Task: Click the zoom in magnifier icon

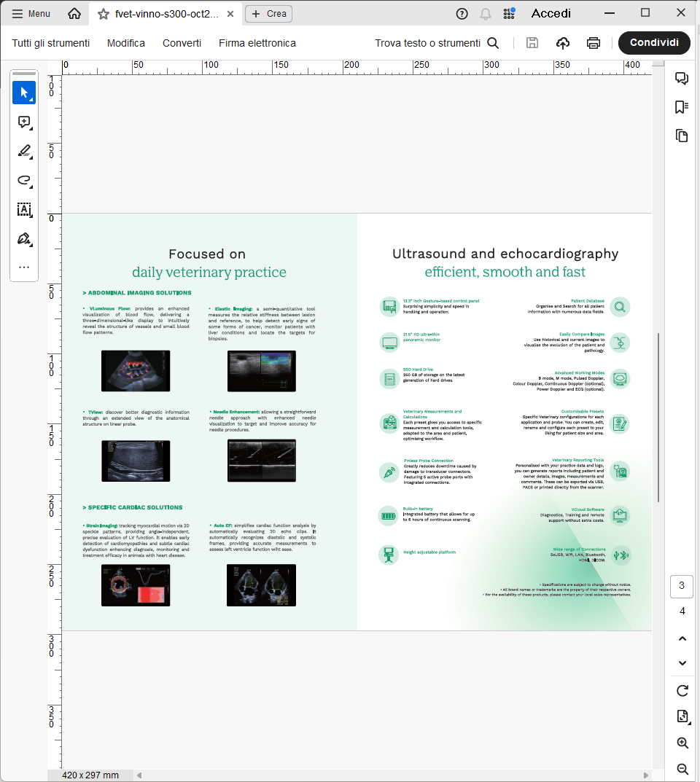Action: [x=682, y=743]
